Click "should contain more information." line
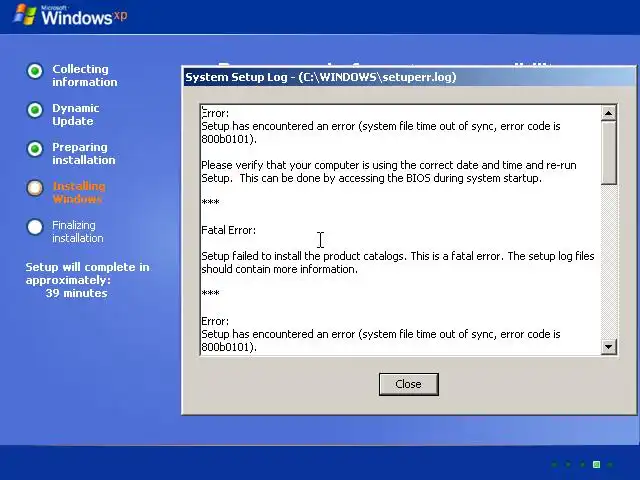 click(279, 269)
